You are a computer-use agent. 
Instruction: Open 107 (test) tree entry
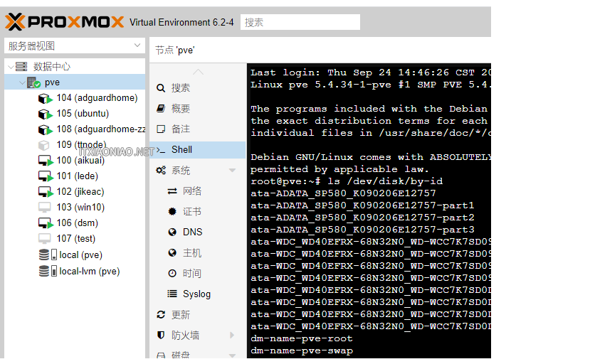coord(76,239)
